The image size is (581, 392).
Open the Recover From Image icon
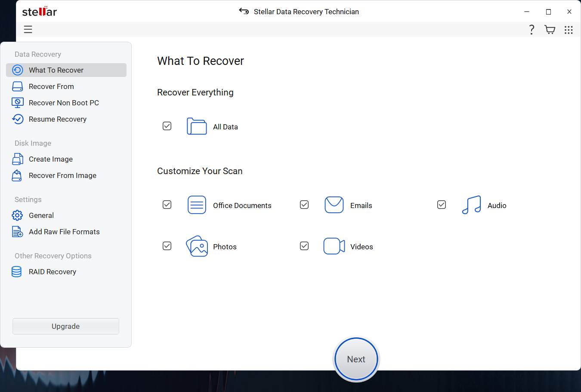pos(17,175)
